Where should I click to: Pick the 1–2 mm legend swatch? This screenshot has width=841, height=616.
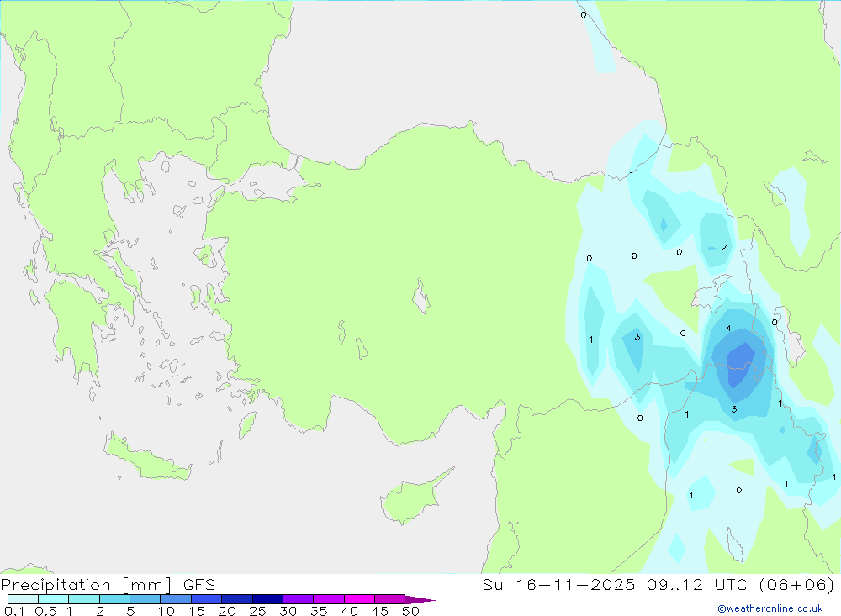[83, 599]
